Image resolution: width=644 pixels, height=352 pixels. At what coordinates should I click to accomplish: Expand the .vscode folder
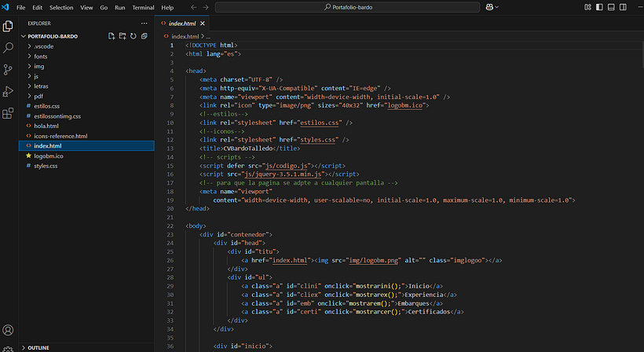click(x=86, y=46)
